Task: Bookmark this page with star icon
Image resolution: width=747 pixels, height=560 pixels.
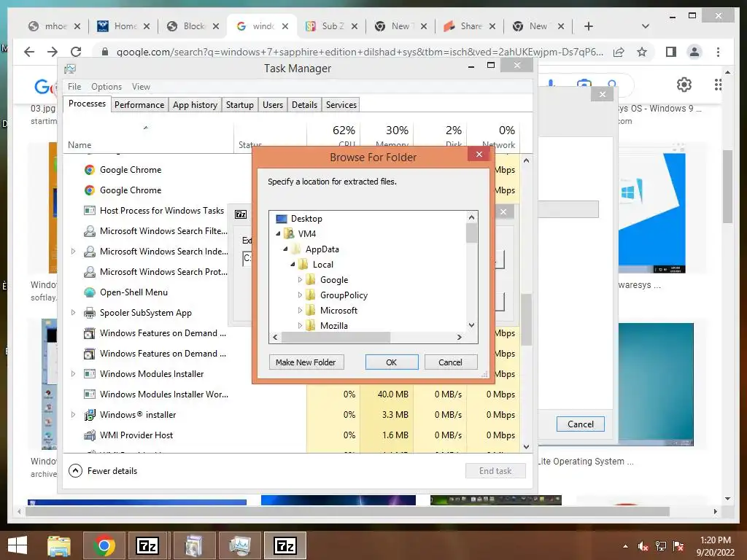Action: click(642, 52)
